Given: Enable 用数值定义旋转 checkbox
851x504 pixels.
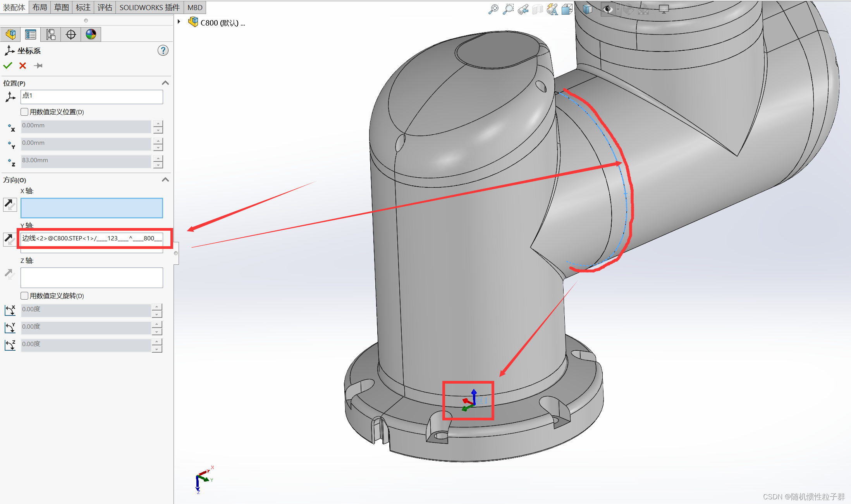Looking at the screenshot, I should click(25, 296).
